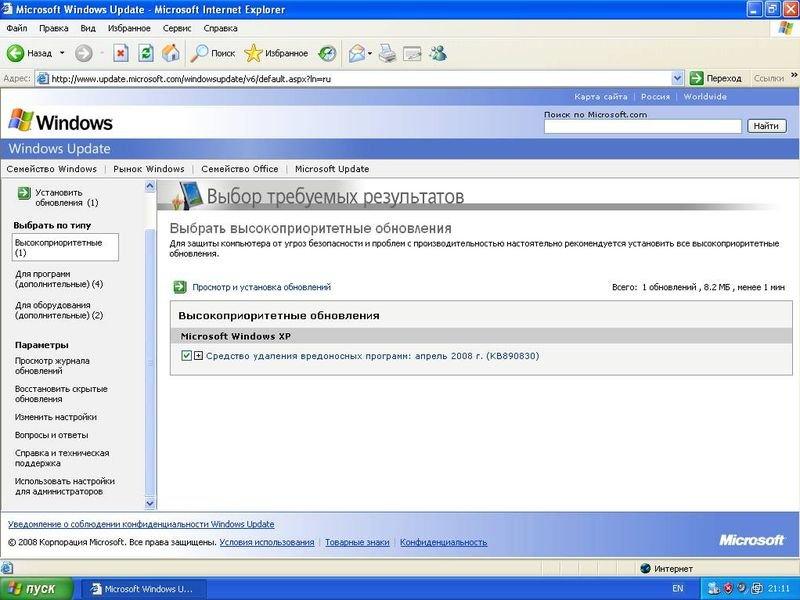800x600 pixels.
Task: Click the Просмотр и установка обновлений link
Action: pos(261,287)
